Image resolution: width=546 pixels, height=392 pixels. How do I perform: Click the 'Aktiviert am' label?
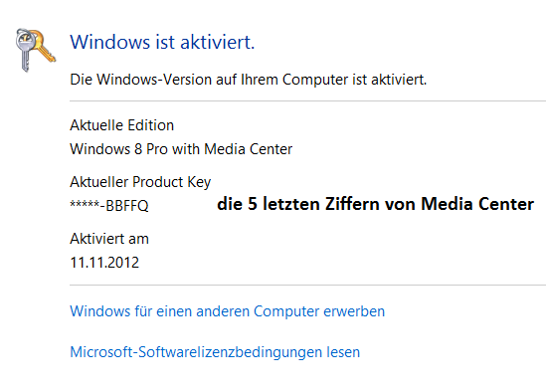point(109,239)
